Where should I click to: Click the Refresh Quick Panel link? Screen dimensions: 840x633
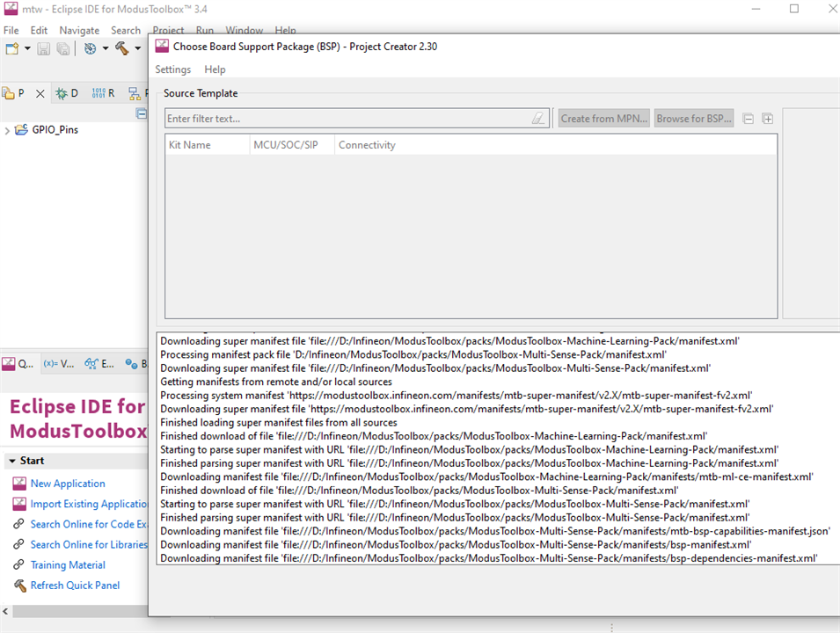[75, 586]
